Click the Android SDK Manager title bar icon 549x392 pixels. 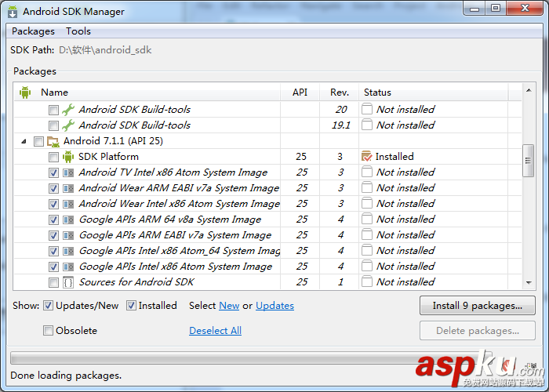coord(13,12)
